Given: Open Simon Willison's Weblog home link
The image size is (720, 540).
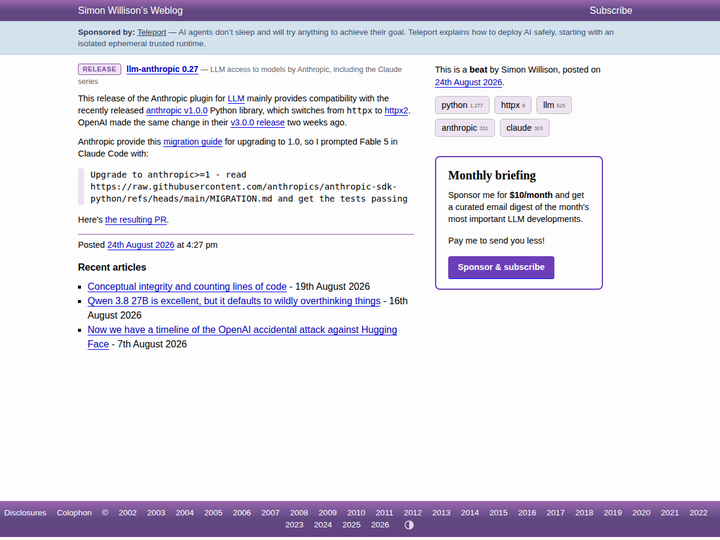Looking at the screenshot, I should (130, 10).
